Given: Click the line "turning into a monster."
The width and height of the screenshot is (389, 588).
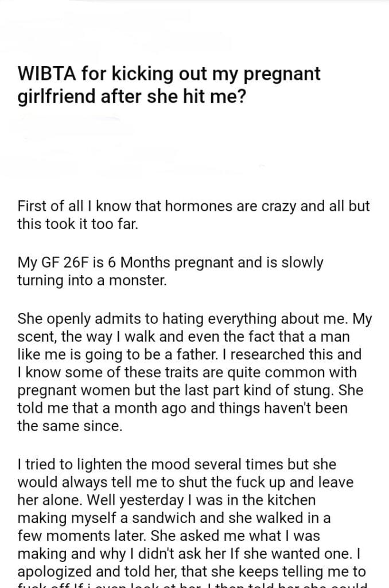Looking at the screenshot, I should point(92,280).
